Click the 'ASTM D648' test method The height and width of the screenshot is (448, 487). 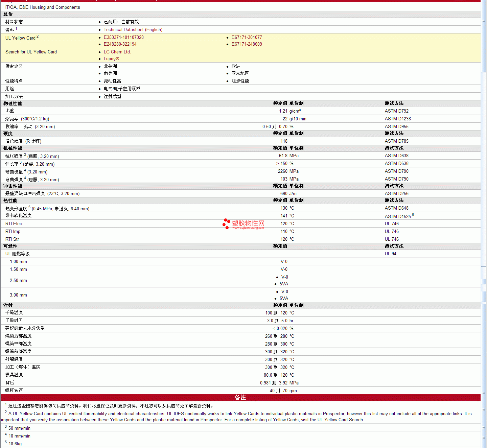[x=396, y=208]
